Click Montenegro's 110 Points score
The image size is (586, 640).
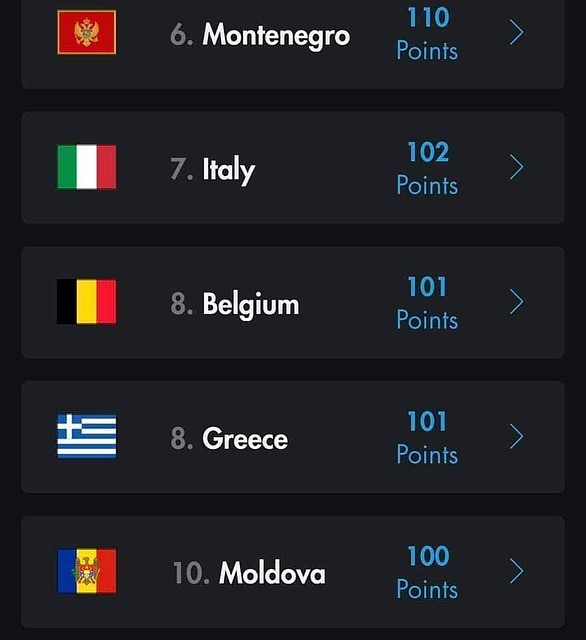(427, 34)
